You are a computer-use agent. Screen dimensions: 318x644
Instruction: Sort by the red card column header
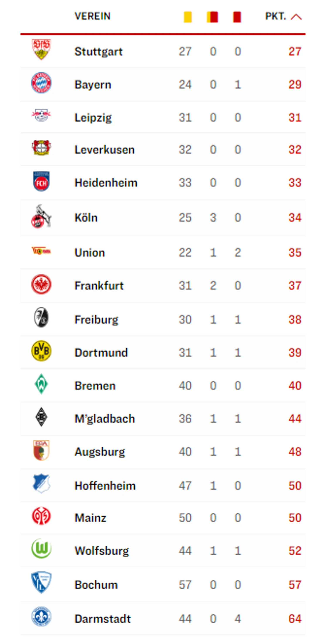pos(237,17)
